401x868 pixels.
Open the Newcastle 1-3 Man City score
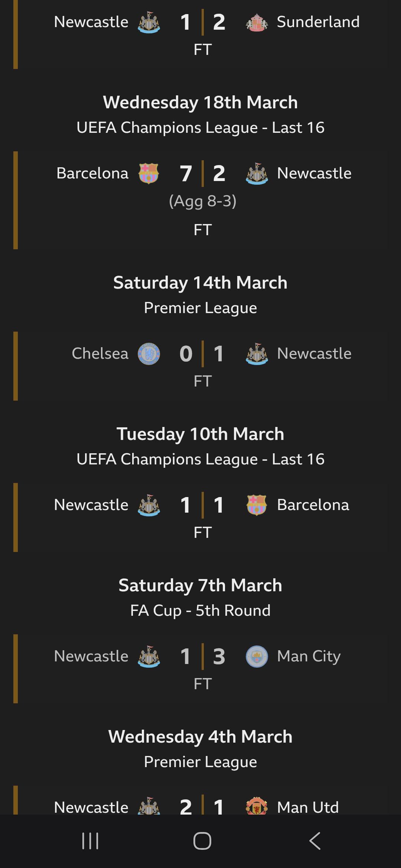click(x=202, y=657)
